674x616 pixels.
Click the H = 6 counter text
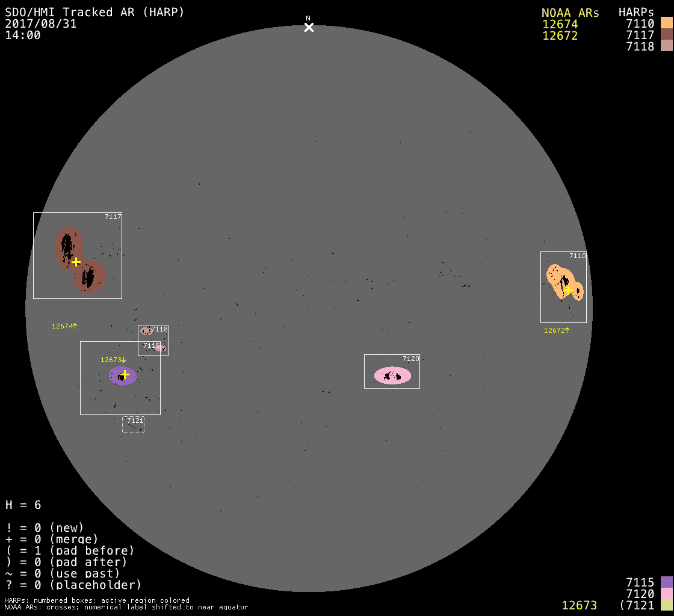(23, 505)
